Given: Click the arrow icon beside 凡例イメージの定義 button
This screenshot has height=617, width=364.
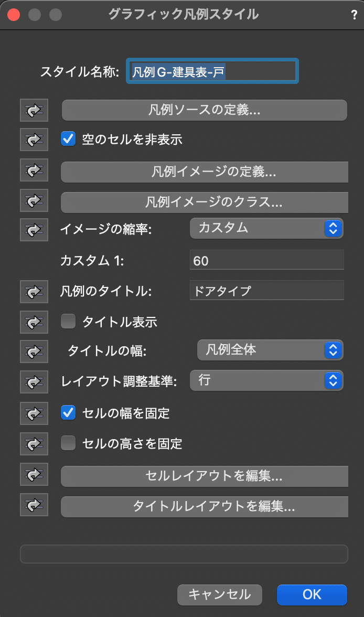Looking at the screenshot, I should coord(34,170).
